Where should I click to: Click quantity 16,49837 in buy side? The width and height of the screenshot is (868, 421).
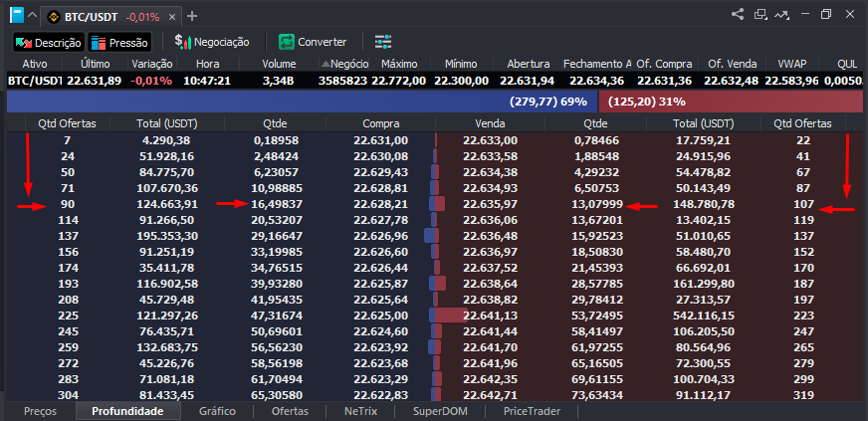click(x=278, y=204)
